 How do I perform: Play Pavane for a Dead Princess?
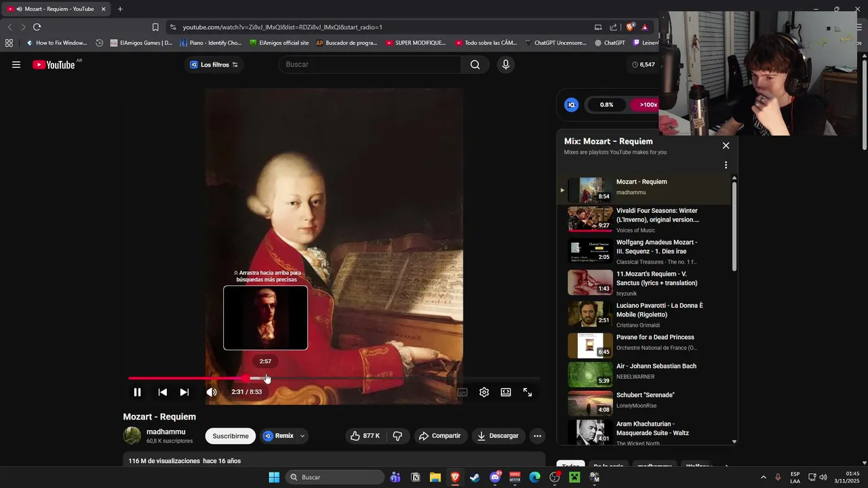644,346
